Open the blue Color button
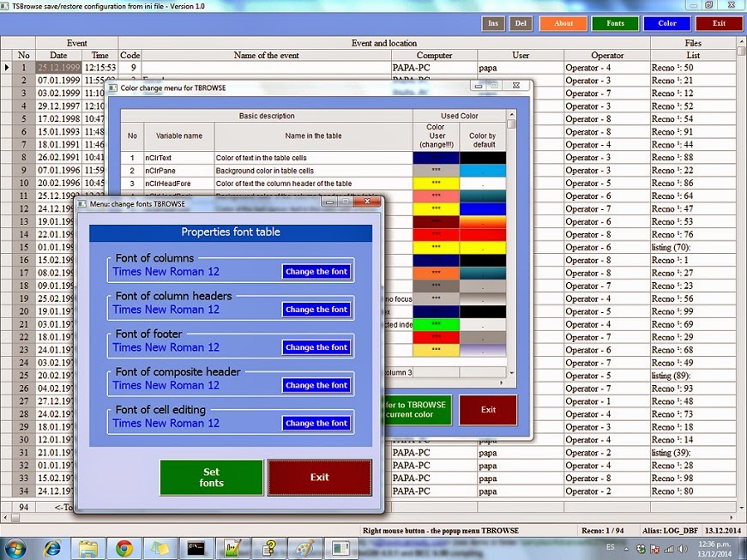This screenshot has width=747, height=560. 667,23
